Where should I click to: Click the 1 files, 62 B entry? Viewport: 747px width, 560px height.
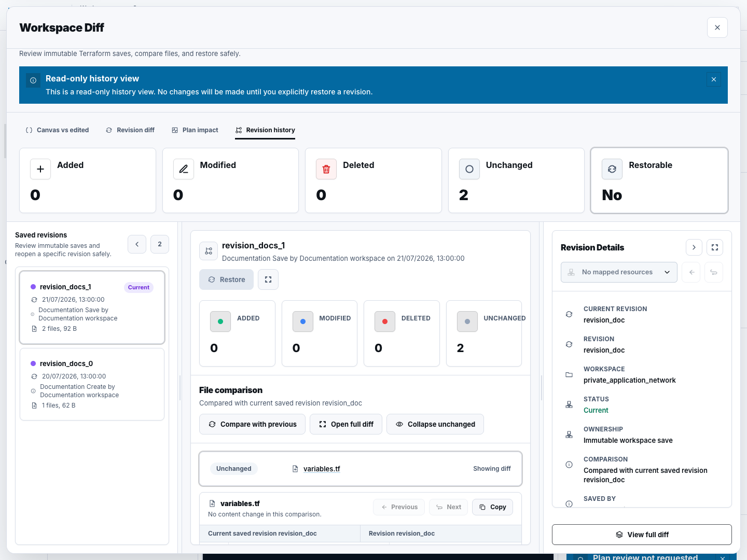(59, 405)
